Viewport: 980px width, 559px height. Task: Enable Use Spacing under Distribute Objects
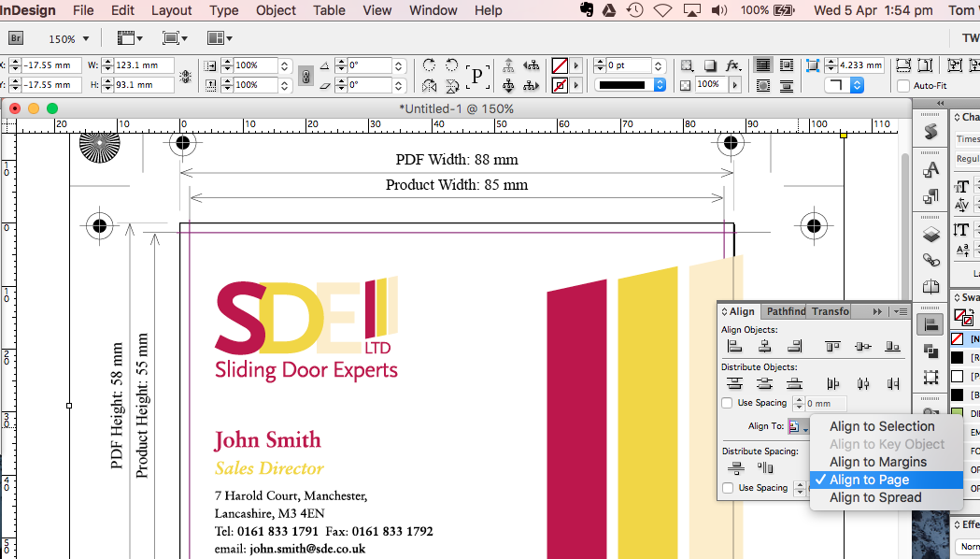(727, 403)
